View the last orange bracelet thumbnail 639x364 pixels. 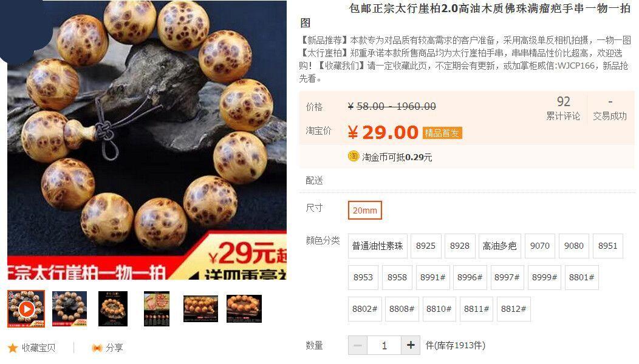(244, 309)
